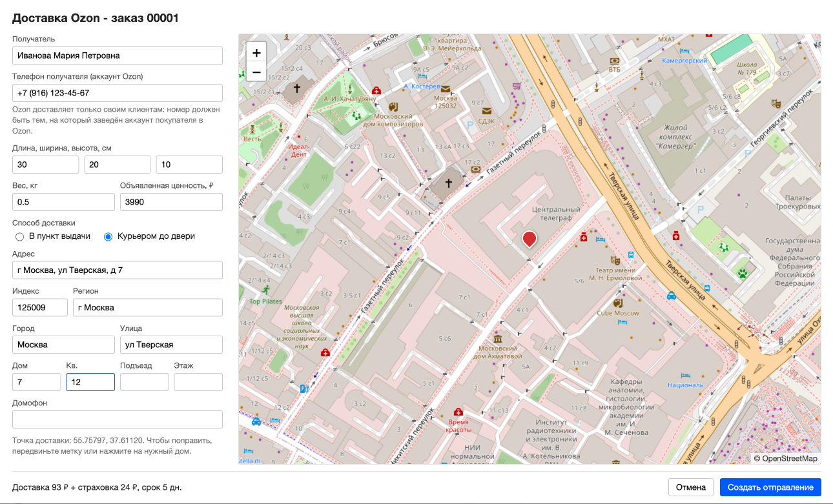Screen dimensions: 833x504
Task: Click the ВТБ bank icon on map
Action: point(615,61)
